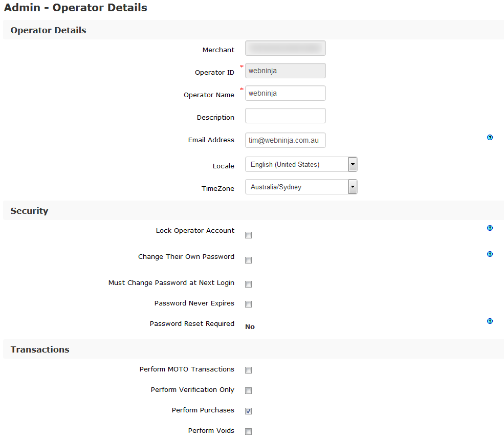Image resolution: width=504 pixels, height=439 pixels.
Task: Check Must Change Password at Next Login
Action: [249, 284]
